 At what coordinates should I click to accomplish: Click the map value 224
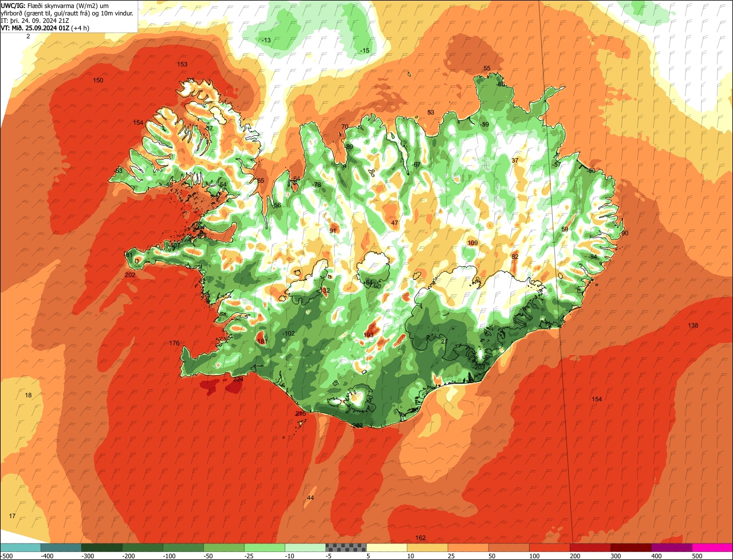[238, 379]
